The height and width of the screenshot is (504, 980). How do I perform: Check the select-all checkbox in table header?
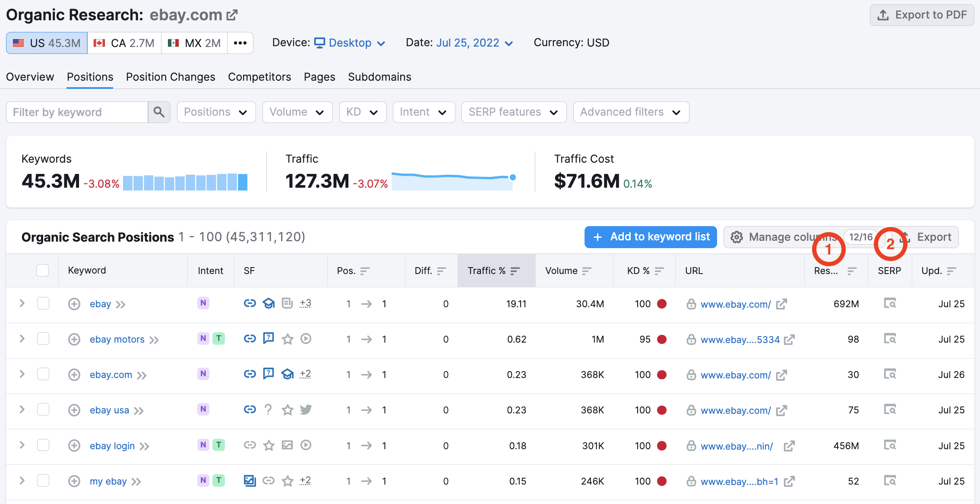tap(42, 271)
